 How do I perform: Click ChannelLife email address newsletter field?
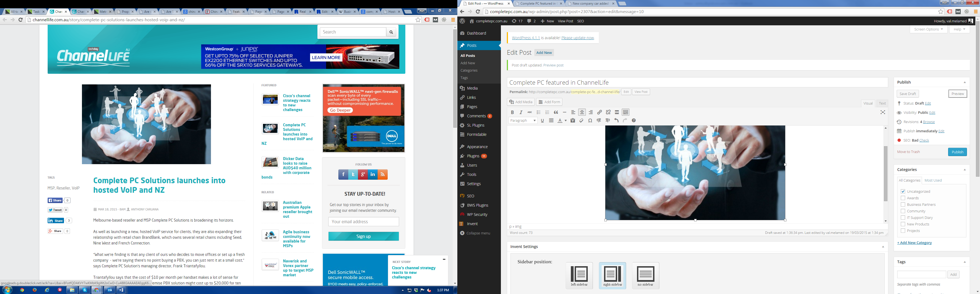coord(363,222)
